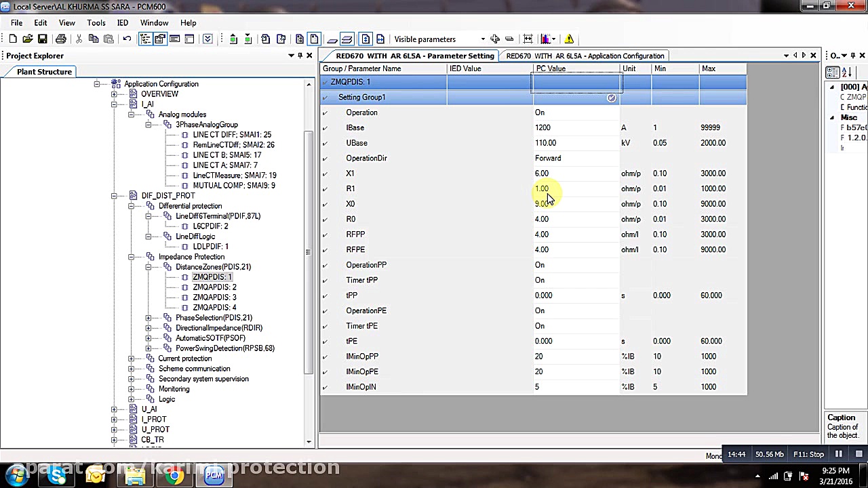Collapse the DIF_DIST_PROT tree node
Screen dimensions: 868x488
pyautogui.click(x=114, y=196)
